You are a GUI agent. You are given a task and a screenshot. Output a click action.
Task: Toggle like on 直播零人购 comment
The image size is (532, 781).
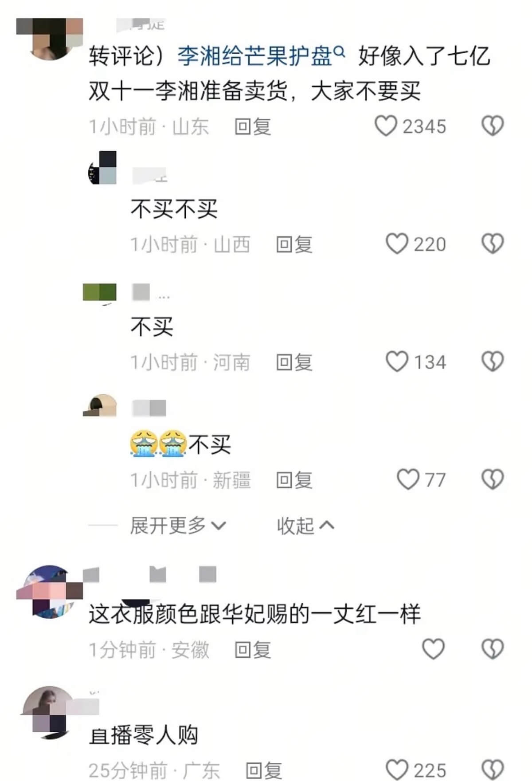(397, 769)
